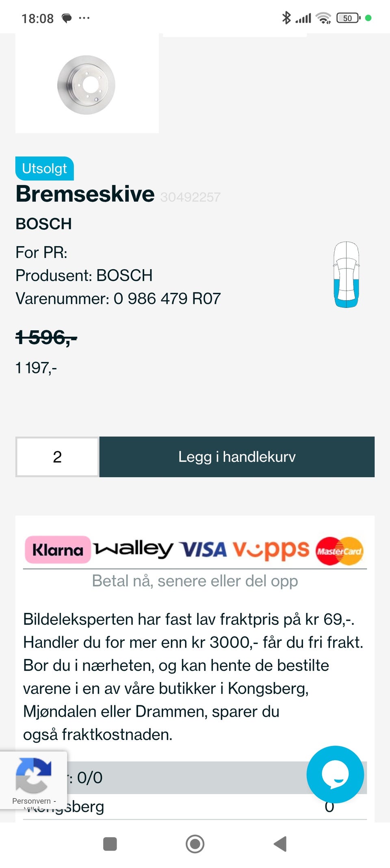This screenshot has height=868, width=390.
Task: Tap the Utsolgt sold-out badge
Action: [x=45, y=168]
